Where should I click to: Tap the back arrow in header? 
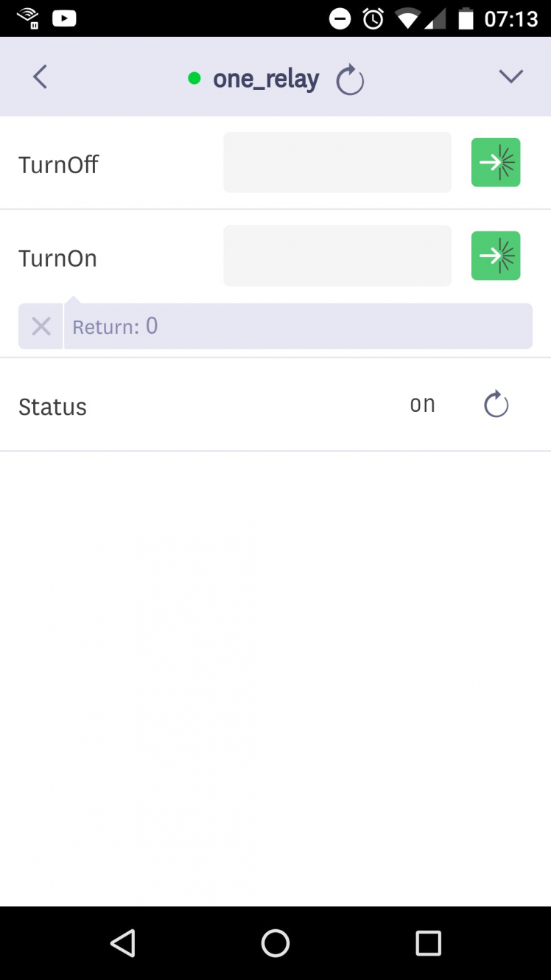pyautogui.click(x=41, y=77)
